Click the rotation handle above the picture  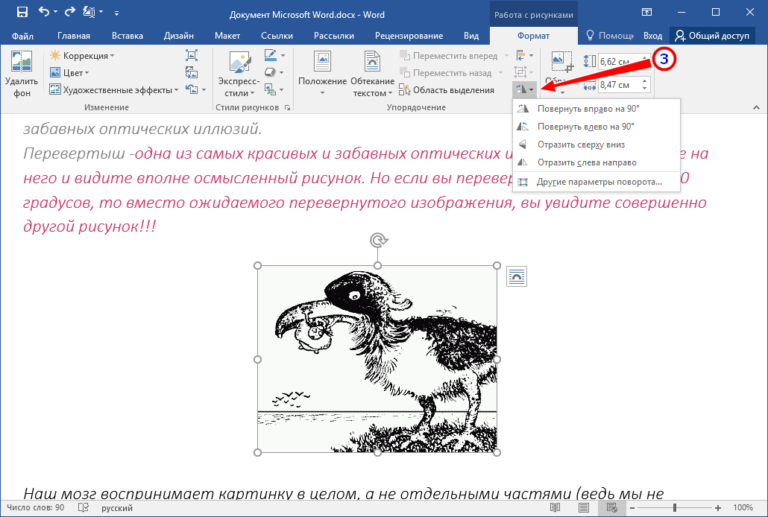(x=377, y=240)
